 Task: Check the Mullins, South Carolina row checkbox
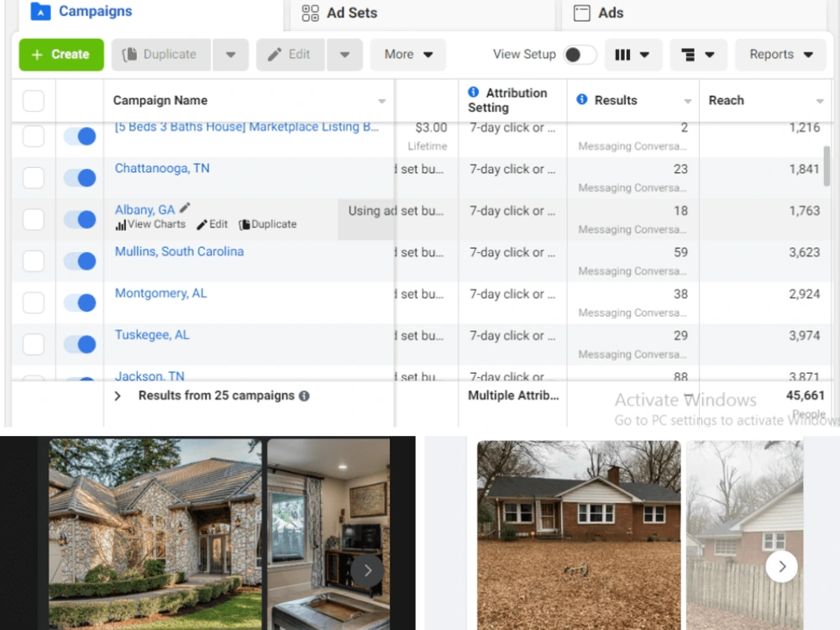pyautogui.click(x=34, y=261)
